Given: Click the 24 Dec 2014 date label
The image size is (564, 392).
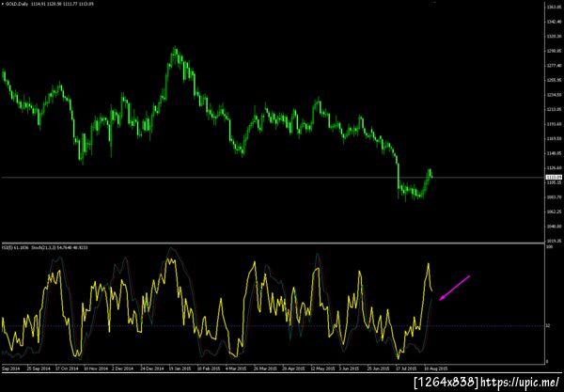Looking at the screenshot, I should point(151,368).
